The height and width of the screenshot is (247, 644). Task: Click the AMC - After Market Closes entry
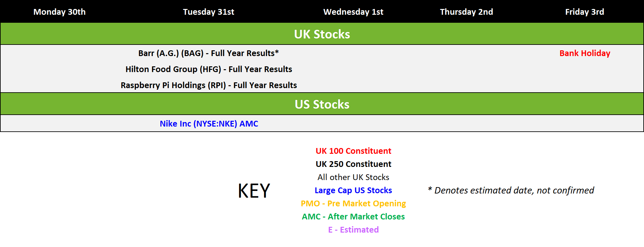[353, 217]
